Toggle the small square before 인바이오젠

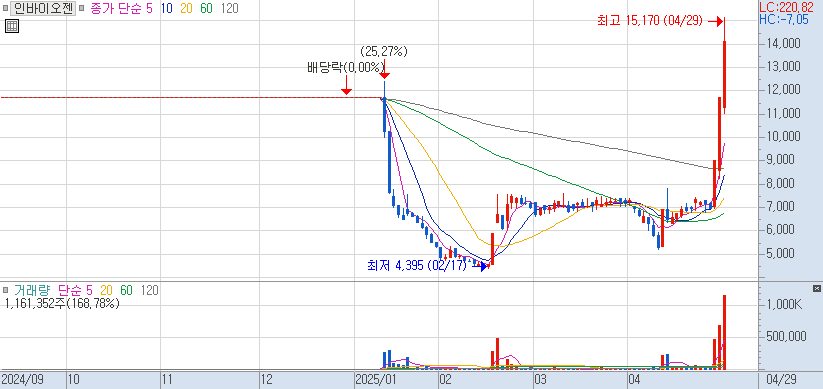click(5, 9)
